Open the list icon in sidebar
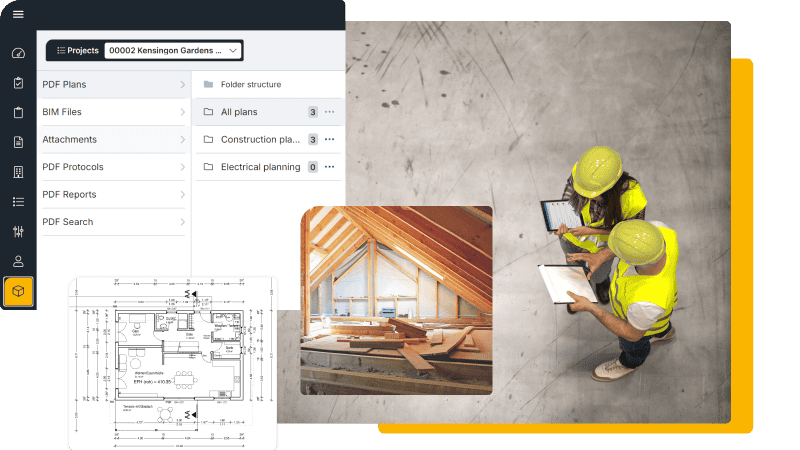800x450 pixels. (x=18, y=202)
